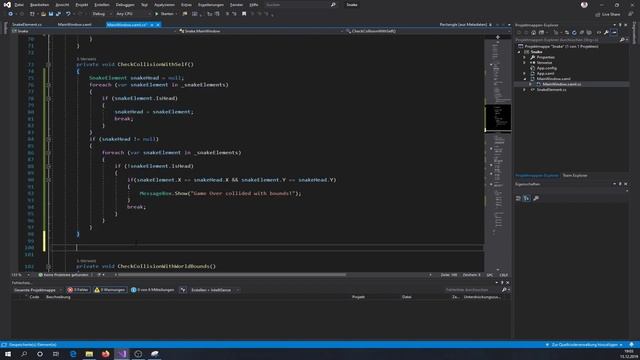Click the Solution Explorer refresh icon

pos(574,33)
